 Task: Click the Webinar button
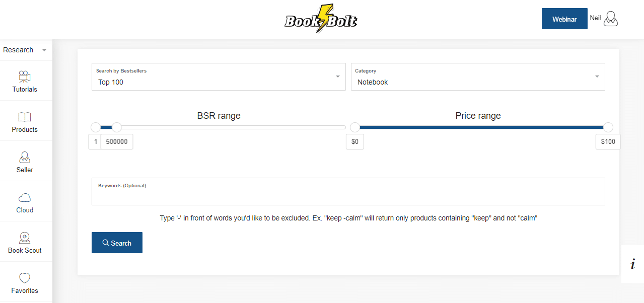(564, 19)
